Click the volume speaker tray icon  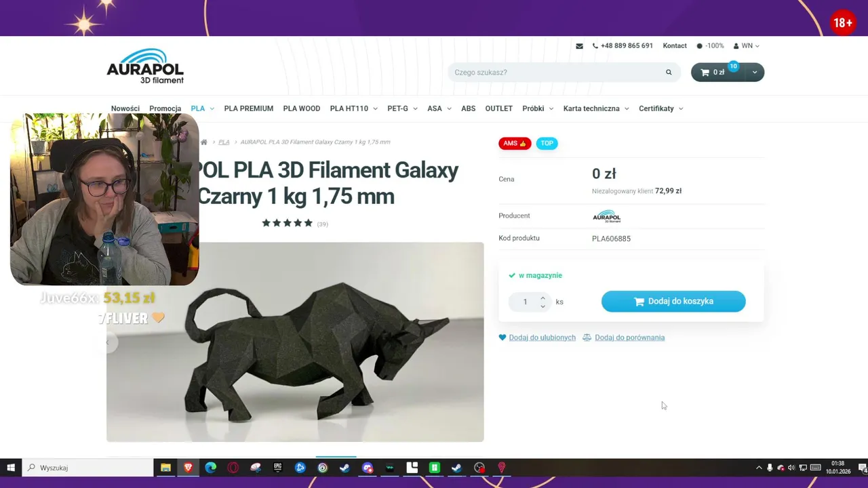point(791,468)
